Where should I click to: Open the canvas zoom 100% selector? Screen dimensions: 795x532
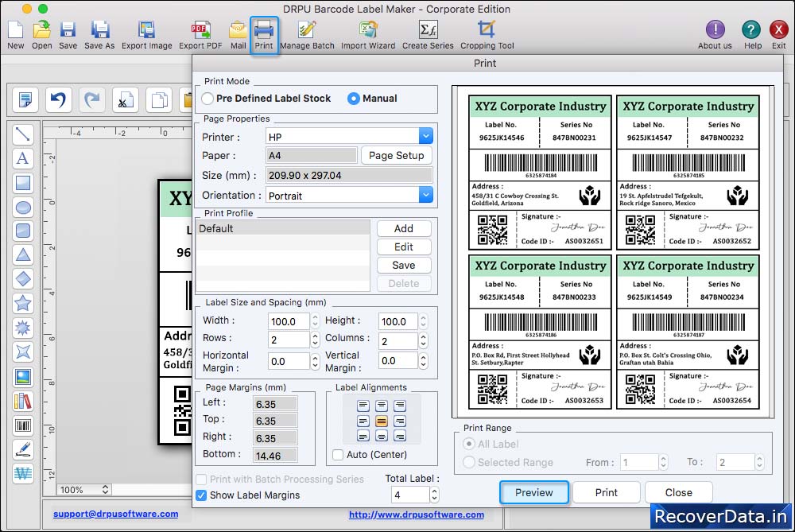pyautogui.click(x=83, y=489)
